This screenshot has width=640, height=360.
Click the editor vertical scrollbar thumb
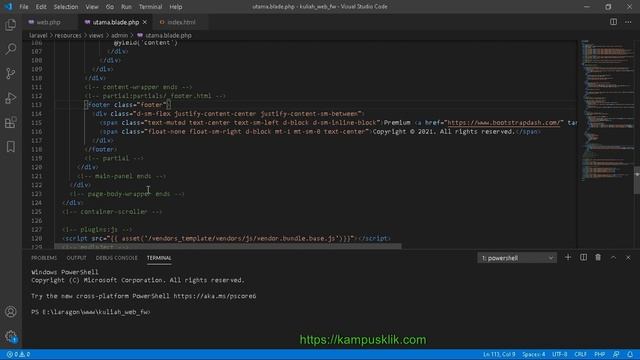tap(637, 180)
